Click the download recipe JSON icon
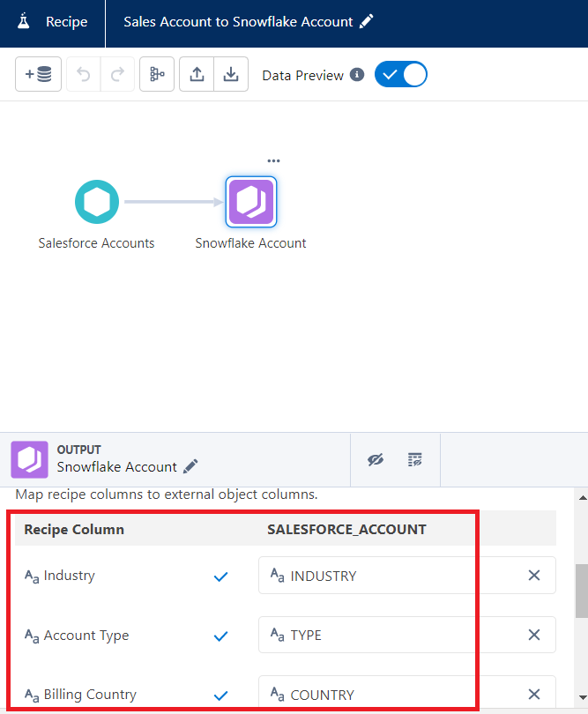This screenshot has width=588, height=714. click(x=231, y=74)
